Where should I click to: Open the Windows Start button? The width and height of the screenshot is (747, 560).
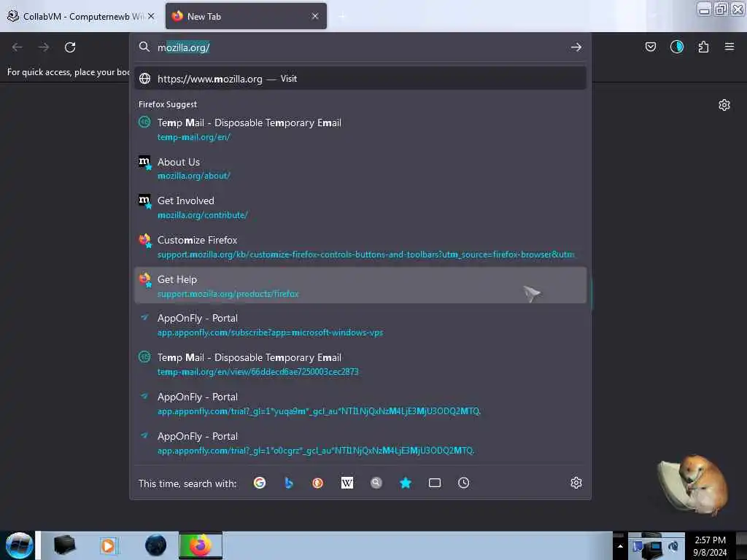pyautogui.click(x=19, y=545)
